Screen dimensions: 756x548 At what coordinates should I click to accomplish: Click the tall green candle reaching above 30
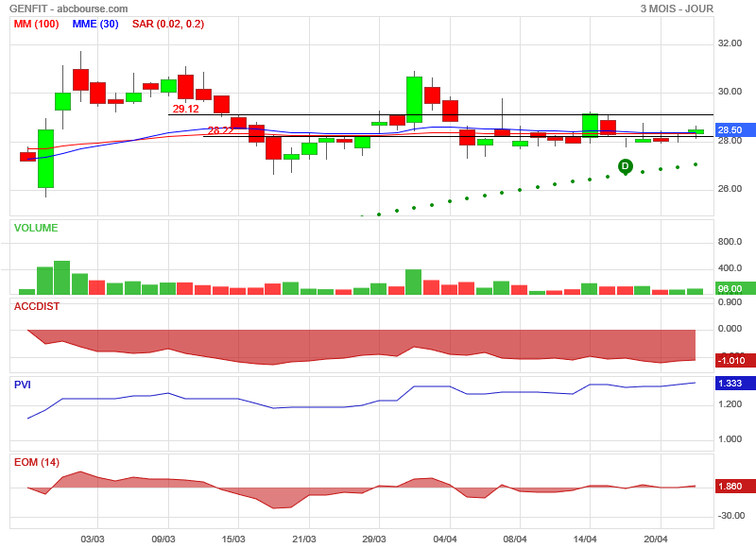(x=414, y=100)
